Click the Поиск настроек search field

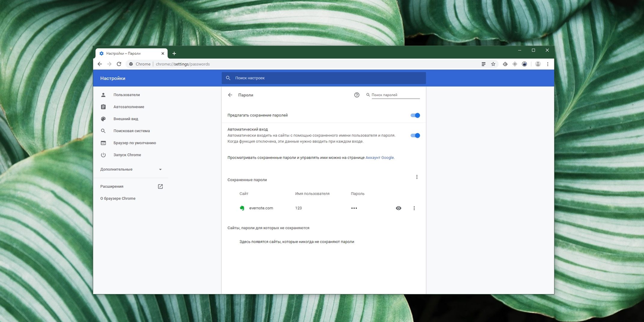point(324,78)
